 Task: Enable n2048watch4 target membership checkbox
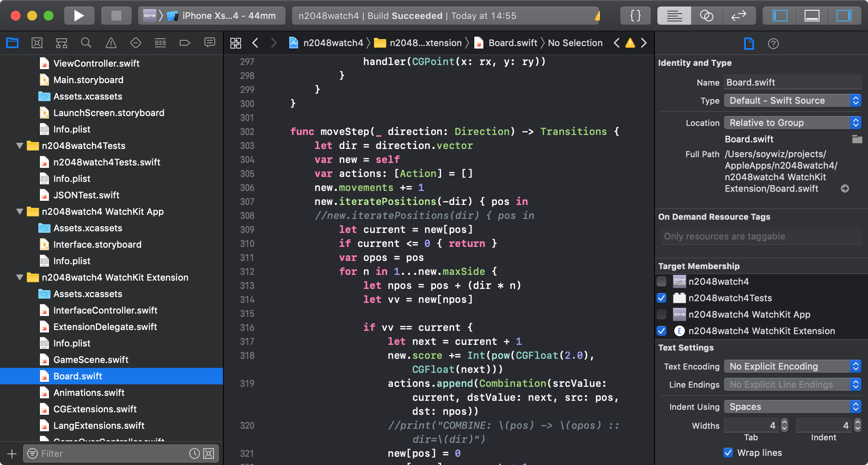[661, 281]
